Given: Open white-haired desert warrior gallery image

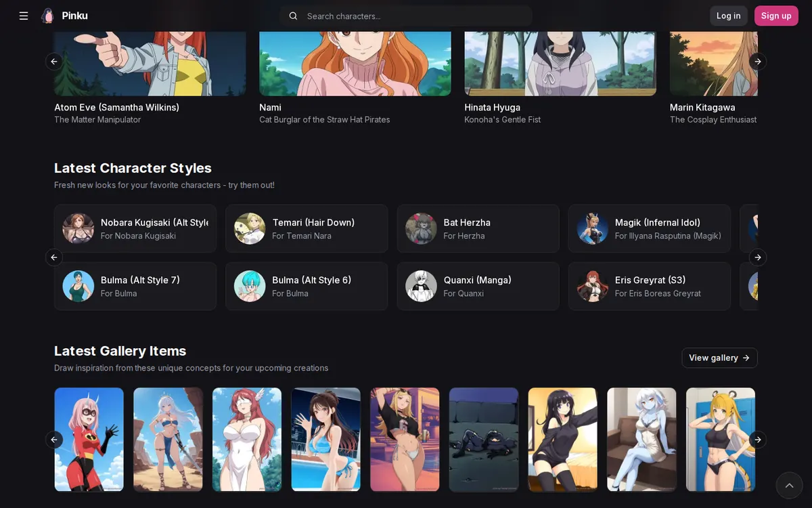Looking at the screenshot, I should (x=168, y=440).
